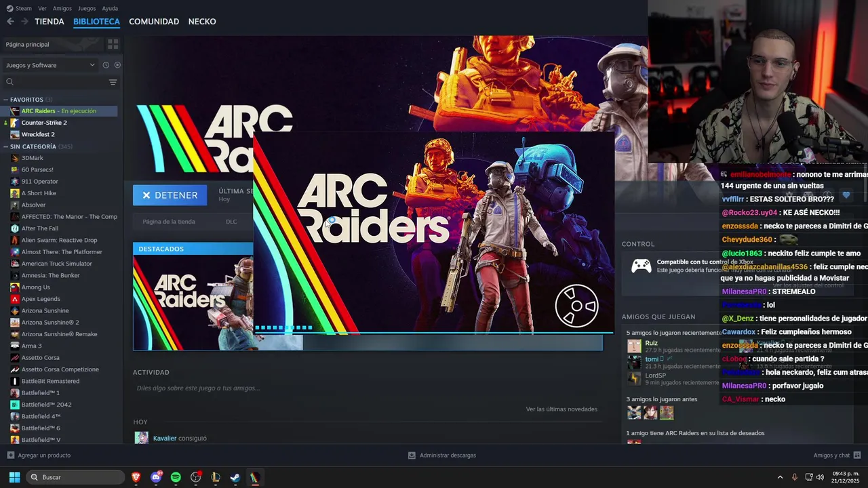Image resolution: width=868 pixels, height=488 pixels.
Task: Open the Windows Start menu
Action: (14, 477)
